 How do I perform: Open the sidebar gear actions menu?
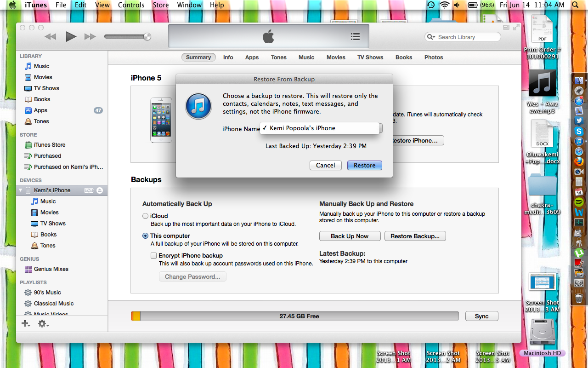(x=43, y=324)
